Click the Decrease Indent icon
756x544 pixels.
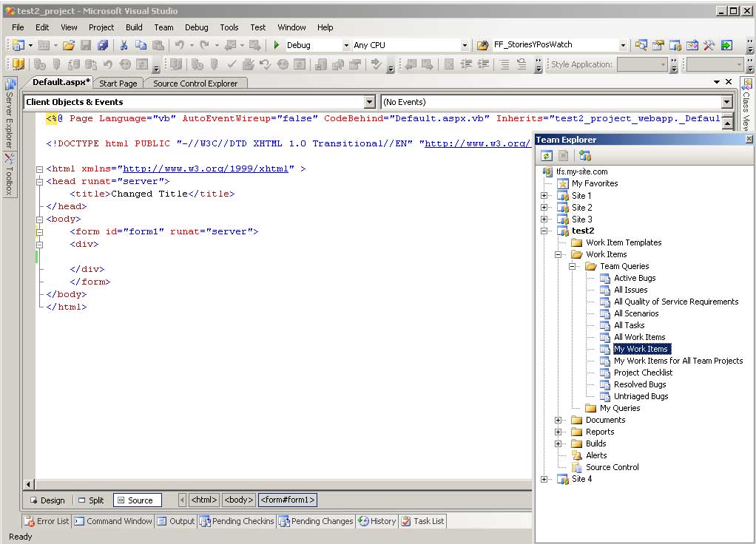[466, 64]
